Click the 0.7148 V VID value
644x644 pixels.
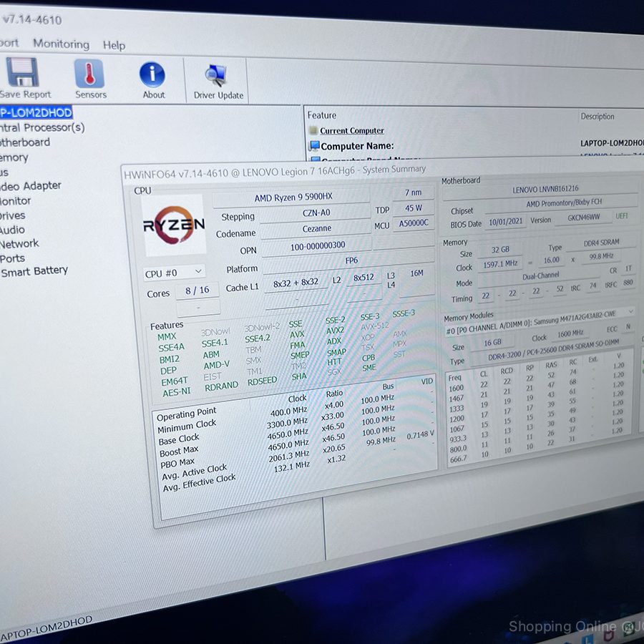(x=420, y=435)
